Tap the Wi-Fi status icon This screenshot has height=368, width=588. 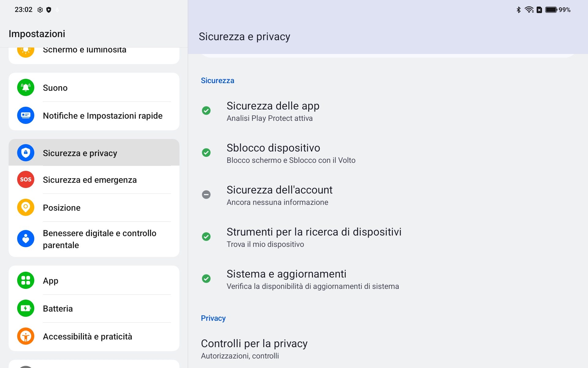(x=529, y=10)
